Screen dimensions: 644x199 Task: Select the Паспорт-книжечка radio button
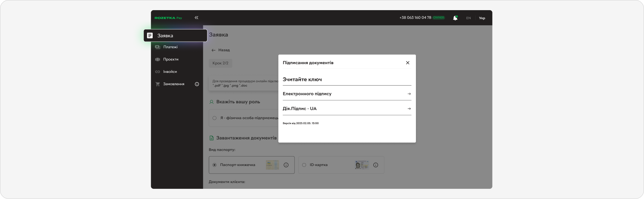coord(214,165)
